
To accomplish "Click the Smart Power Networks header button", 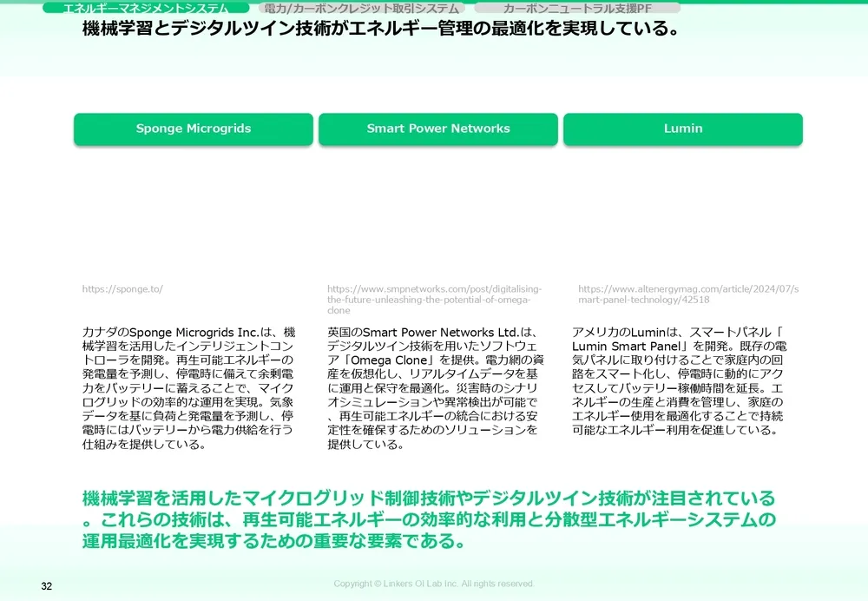I will (x=438, y=129).
